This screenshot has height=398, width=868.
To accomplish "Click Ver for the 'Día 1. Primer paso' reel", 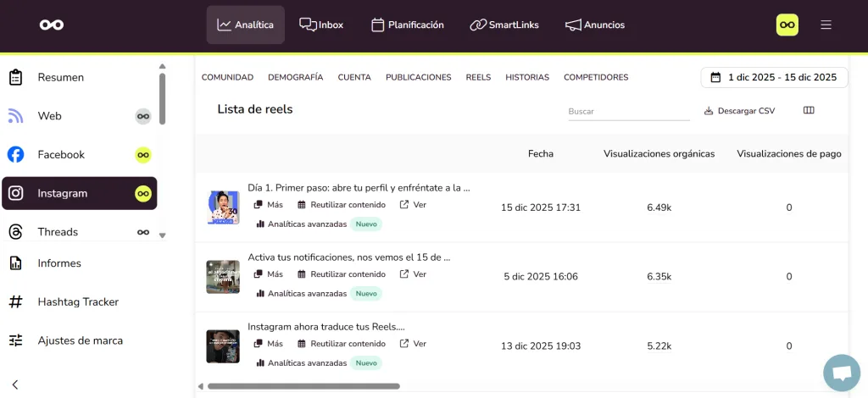I will coord(414,205).
